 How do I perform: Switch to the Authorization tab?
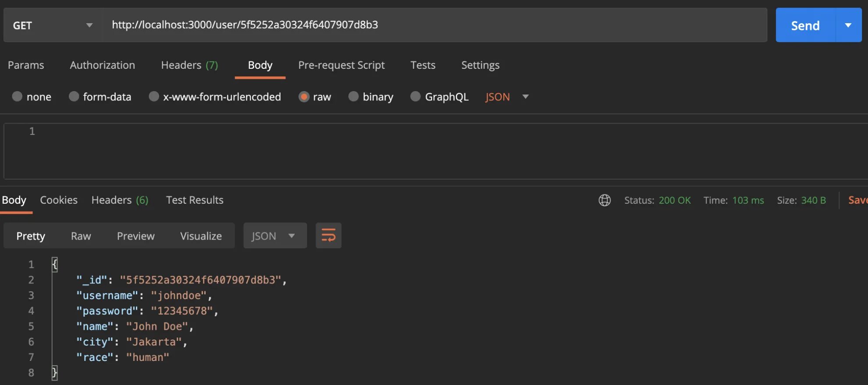point(102,65)
